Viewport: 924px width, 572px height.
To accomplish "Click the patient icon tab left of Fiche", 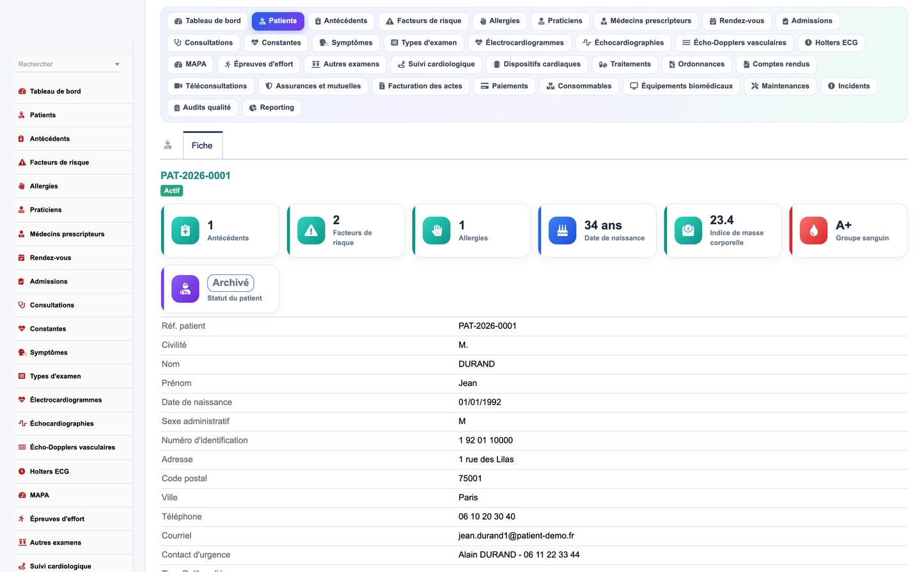I will (168, 145).
